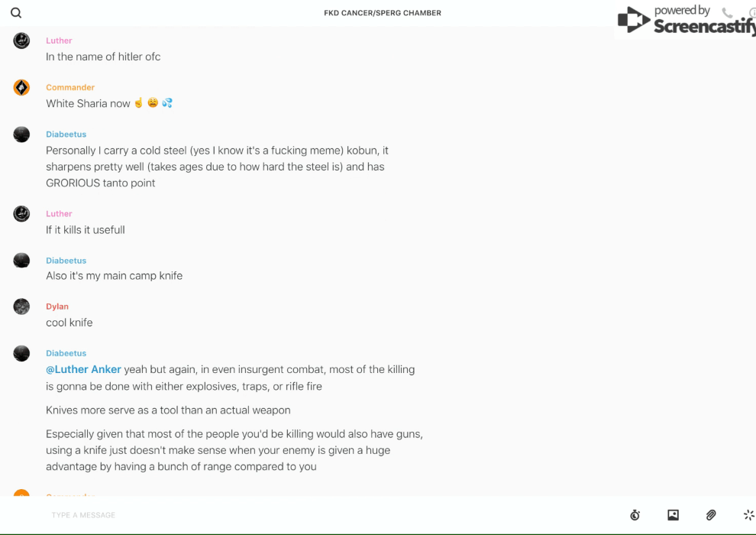Click Luther's avatar beside 'If it kills' message
The image size is (756, 535).
pos(21,214)
